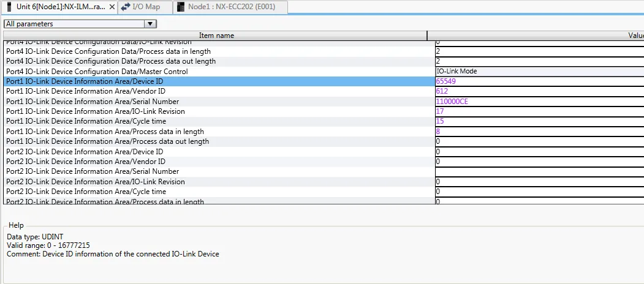Select Port1 Serial Number value 110000CE
This screenshot has height=284, width=644.
coord(452,102)
